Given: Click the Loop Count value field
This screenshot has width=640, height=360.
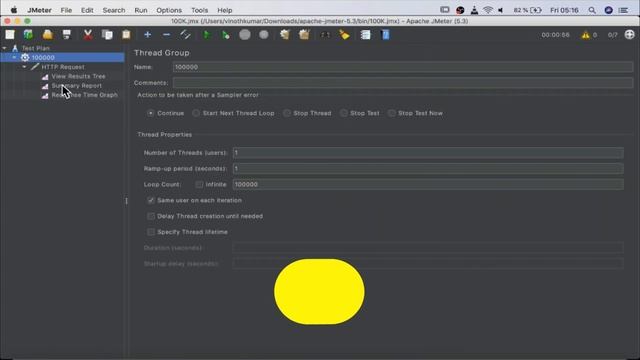Looking at the screenshot, I should 428,184.
